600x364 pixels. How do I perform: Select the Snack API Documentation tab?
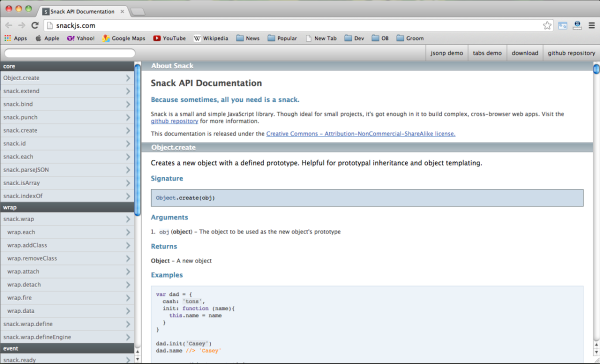click(x=82, y=11)
